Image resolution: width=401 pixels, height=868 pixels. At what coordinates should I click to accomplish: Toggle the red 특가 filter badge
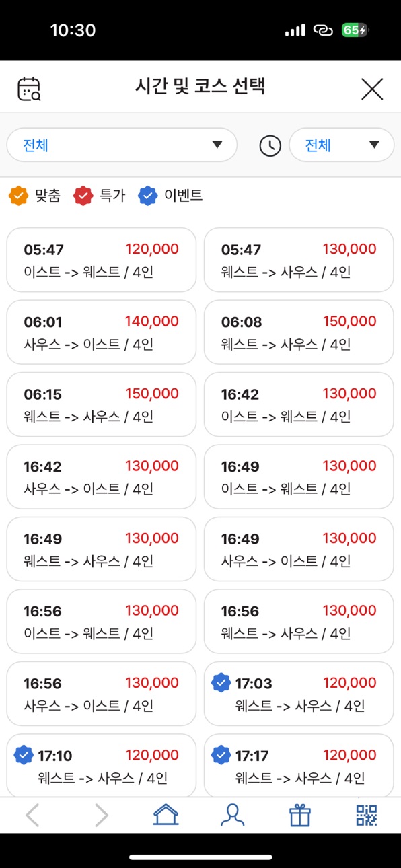100,196
